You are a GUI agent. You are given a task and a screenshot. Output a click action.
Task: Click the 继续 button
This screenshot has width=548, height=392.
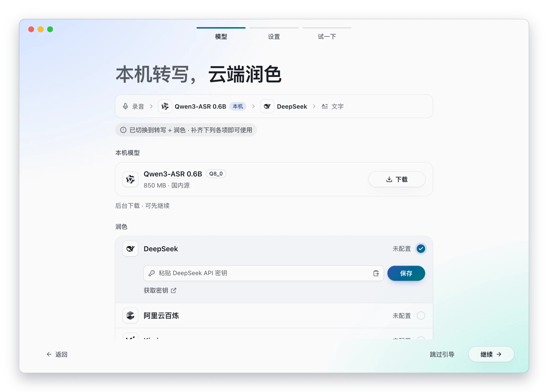pos(491,354)
